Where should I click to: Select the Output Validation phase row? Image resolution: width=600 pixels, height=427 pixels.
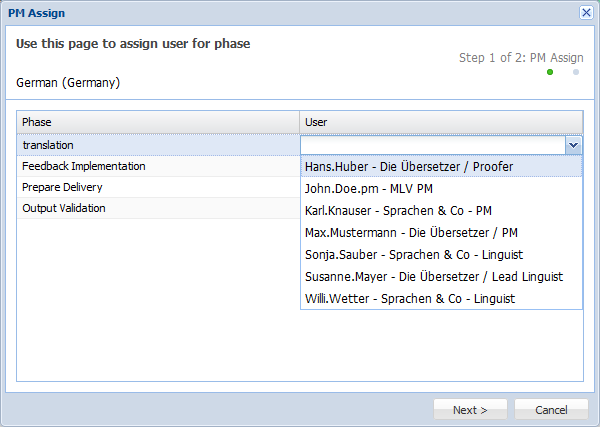tap(158, 208)
